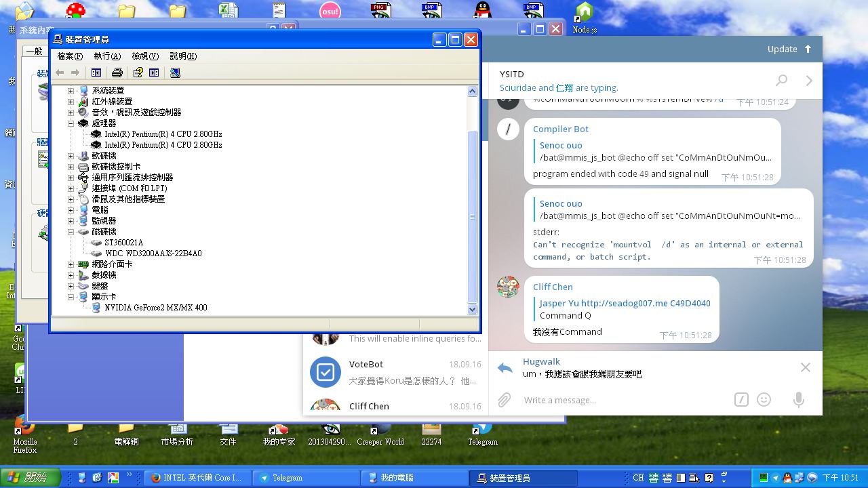
Task: Open the chat info chevron in Telegram header
Action: point(809,81)
